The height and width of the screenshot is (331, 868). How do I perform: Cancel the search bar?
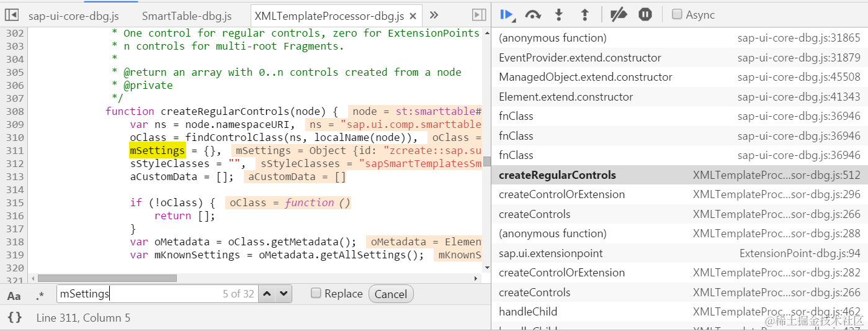391,294
